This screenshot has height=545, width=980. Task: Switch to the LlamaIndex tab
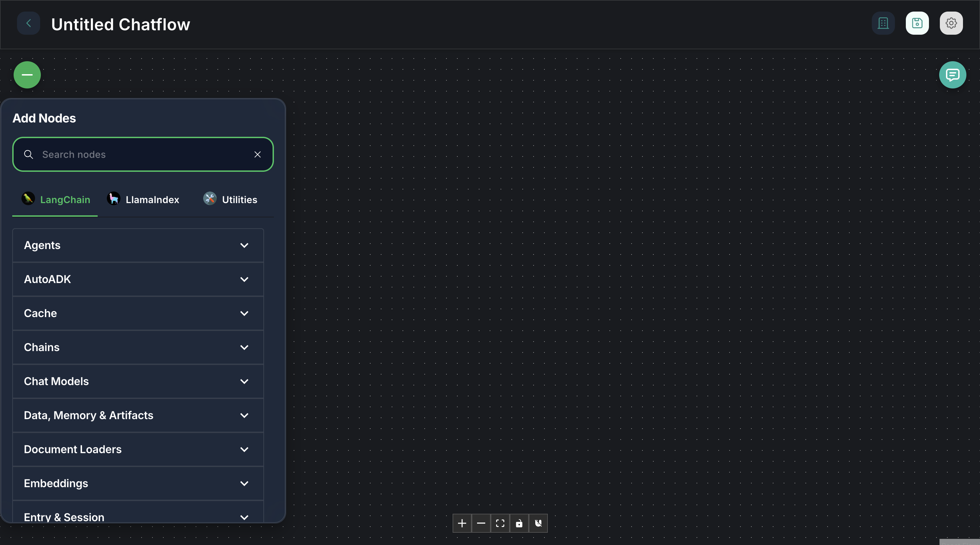pyautogui.click(x=143, y=199)
